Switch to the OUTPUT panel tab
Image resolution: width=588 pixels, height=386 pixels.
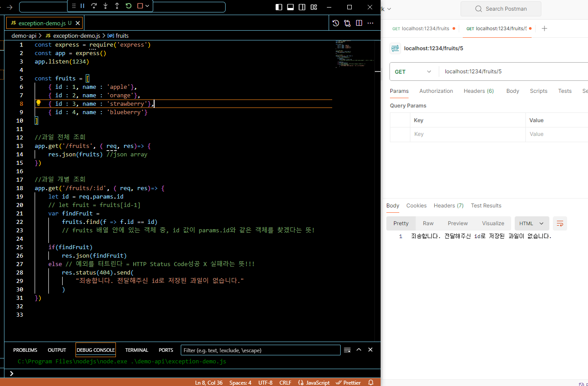[x=57, y=350]
